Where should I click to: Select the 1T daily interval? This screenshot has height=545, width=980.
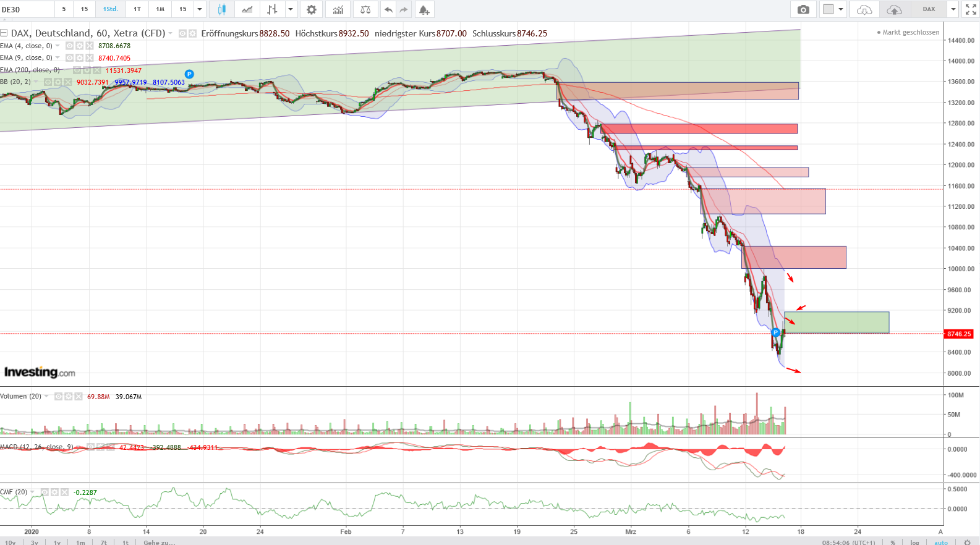tap(137, 9)
